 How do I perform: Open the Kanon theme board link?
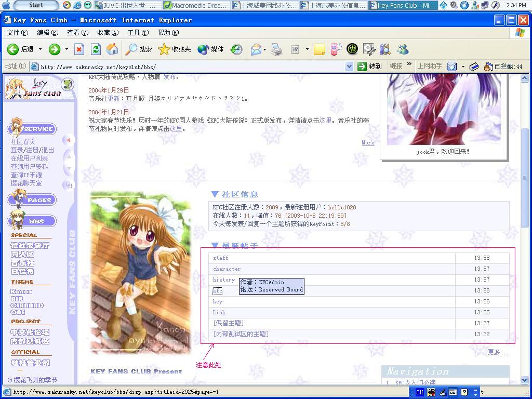[21, 291]
